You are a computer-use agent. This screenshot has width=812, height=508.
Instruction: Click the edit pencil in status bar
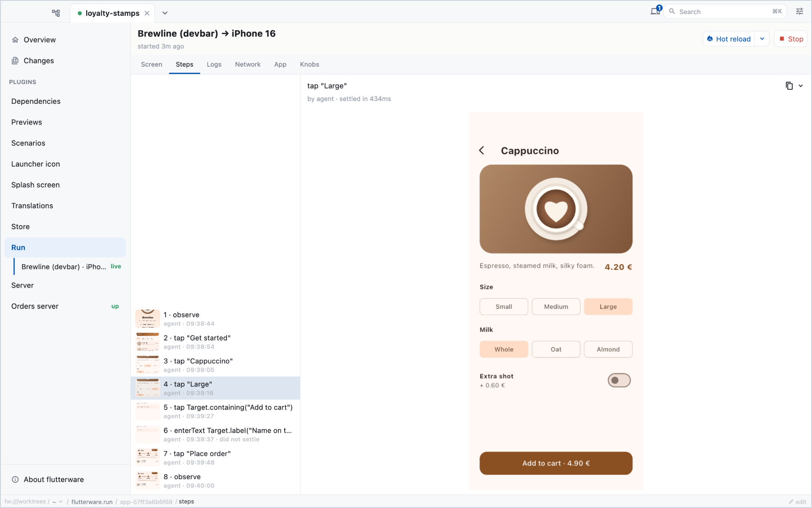pyautogui.click(x=797, y=502)
